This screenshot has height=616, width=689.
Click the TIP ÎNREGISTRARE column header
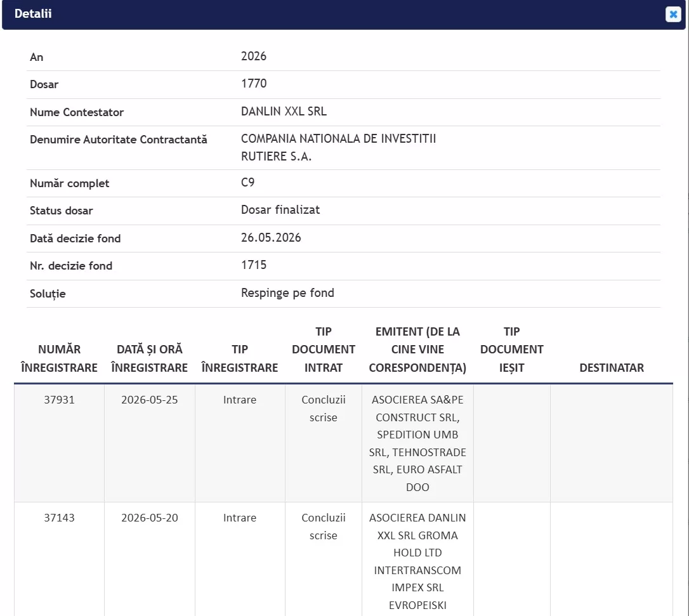click(x=240, y=358)
